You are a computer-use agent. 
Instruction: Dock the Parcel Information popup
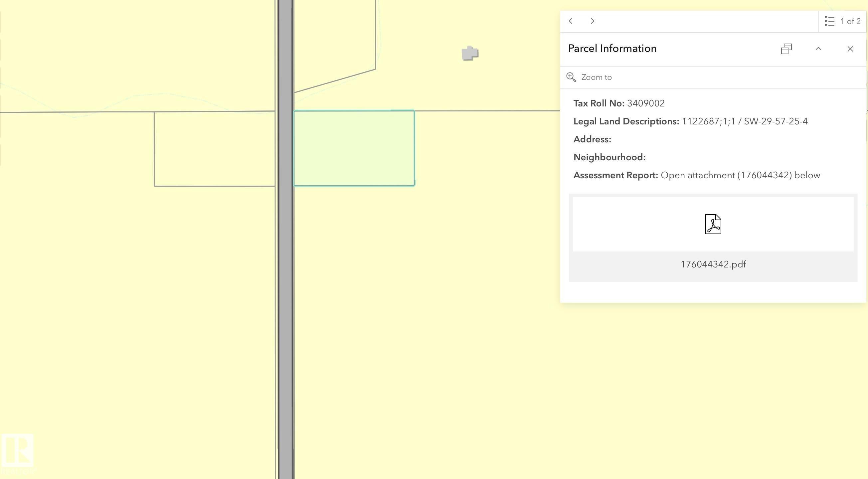pos(786,49)
